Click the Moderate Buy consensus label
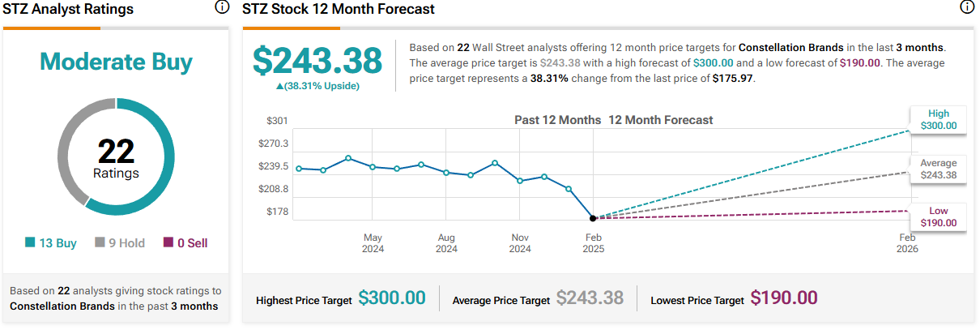 (116, 62)
